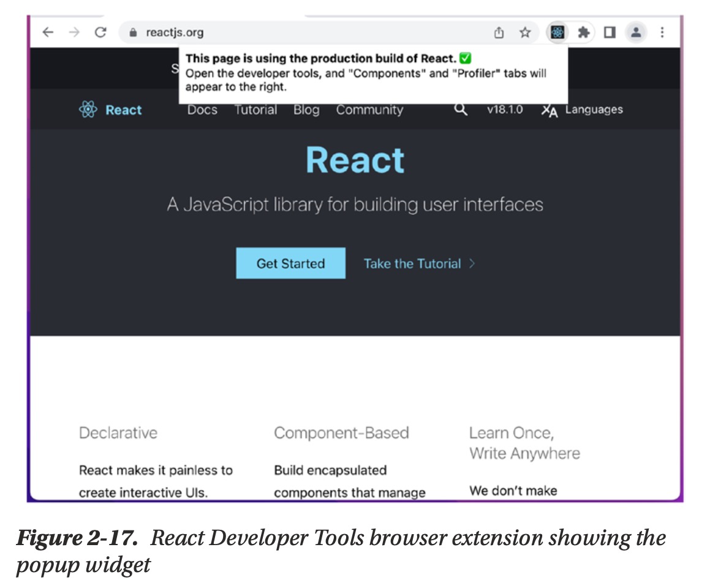Image resolution: width=718 pixels, height=588 pixels.
Task: Open the Community navigation link
Action: click(369, 110)
